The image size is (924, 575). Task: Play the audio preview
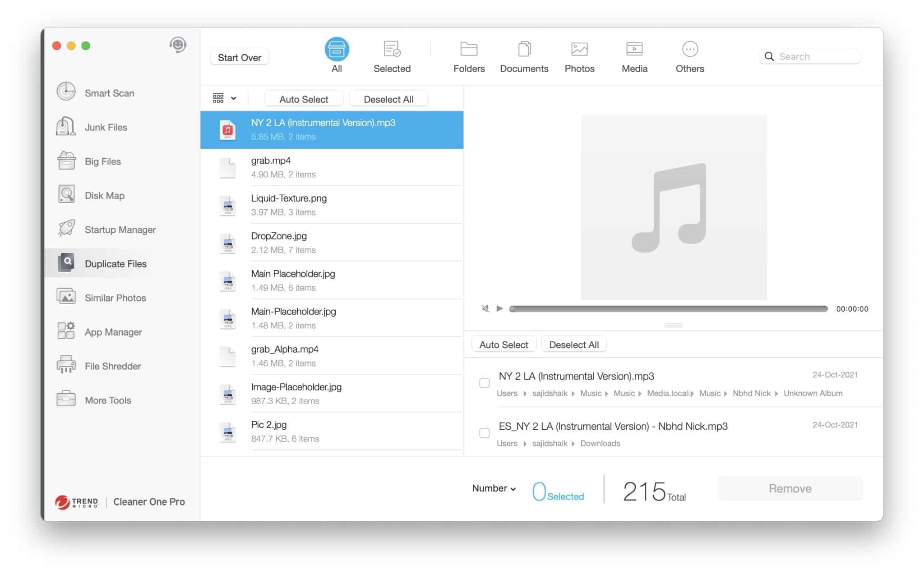[x=499, y=308]
